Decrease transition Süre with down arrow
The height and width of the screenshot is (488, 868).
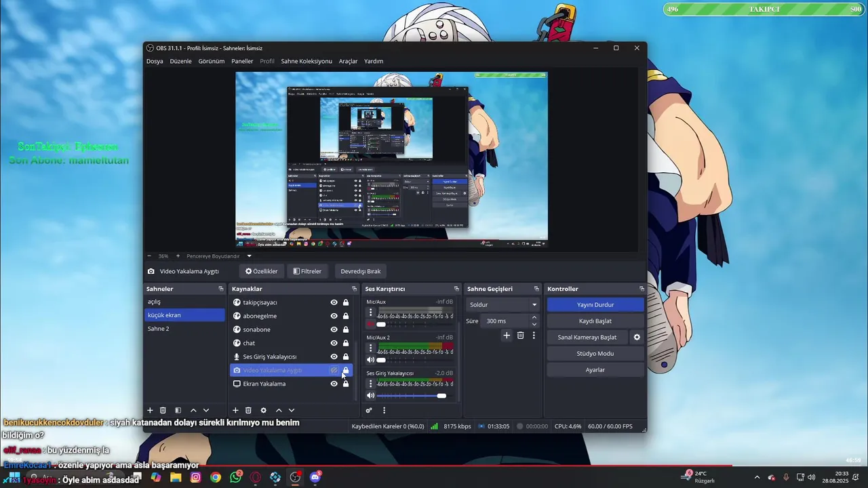click(x=534, y=324)
